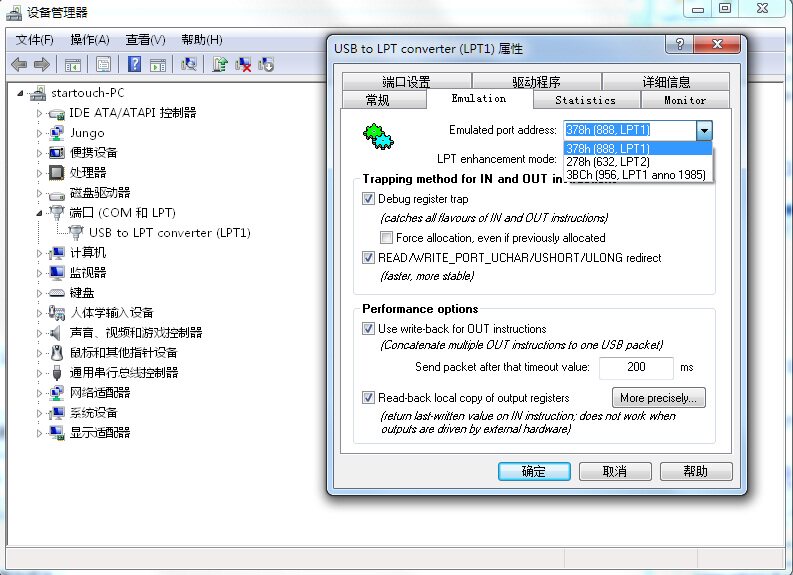The image size is (793, 575).
Task: Open the 操作(A) menu
Action: click(x=90, y=40)
